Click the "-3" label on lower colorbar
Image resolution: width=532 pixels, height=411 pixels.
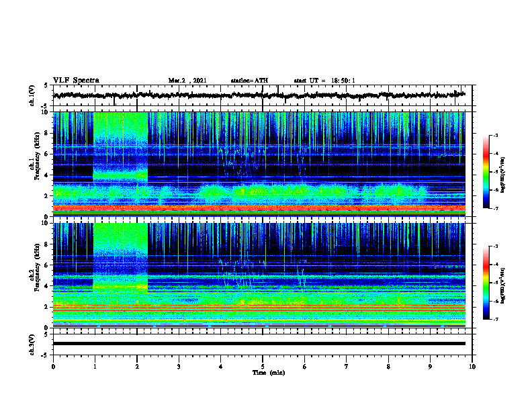(x=496, y=246)
